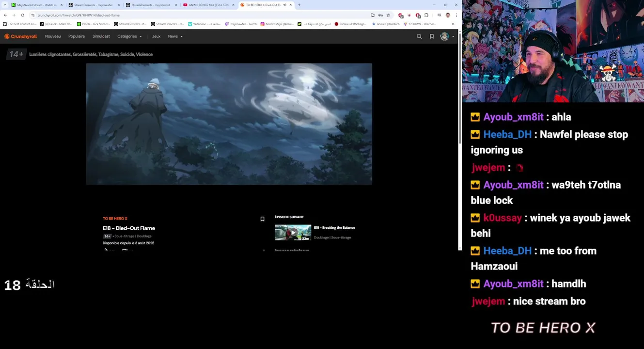Go to the Nouveau page

click(53, 36)
